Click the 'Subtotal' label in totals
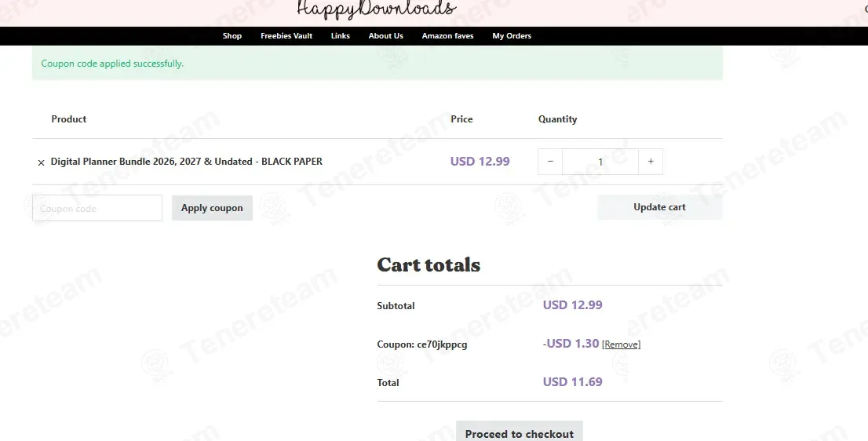 point(396,305)
